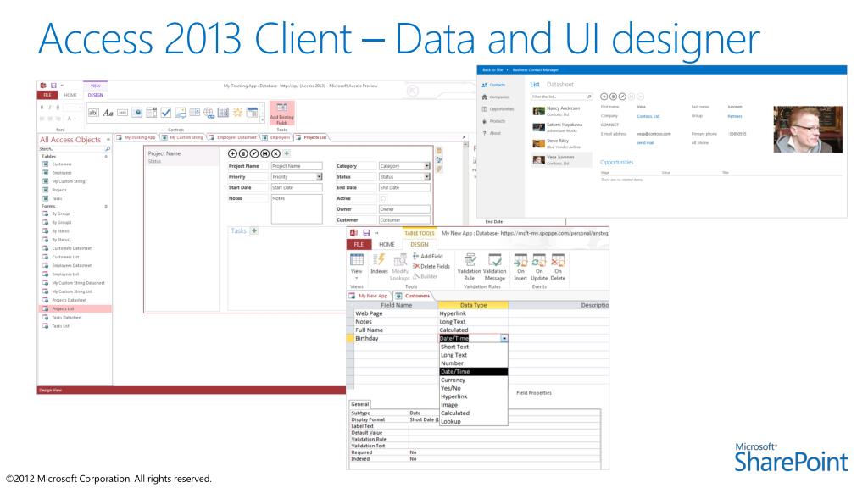The image size is (868, 488).
Task: Open the Validation Message tool
Action: point(494,267)
